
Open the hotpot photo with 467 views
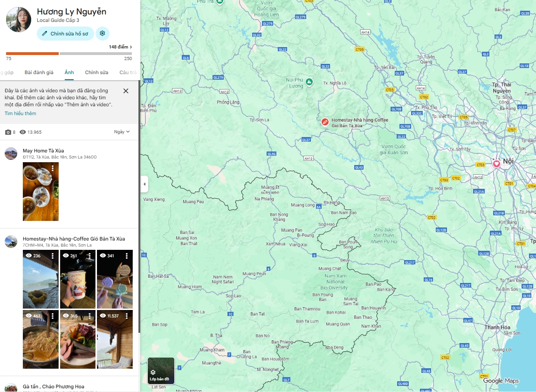[41, 339]
